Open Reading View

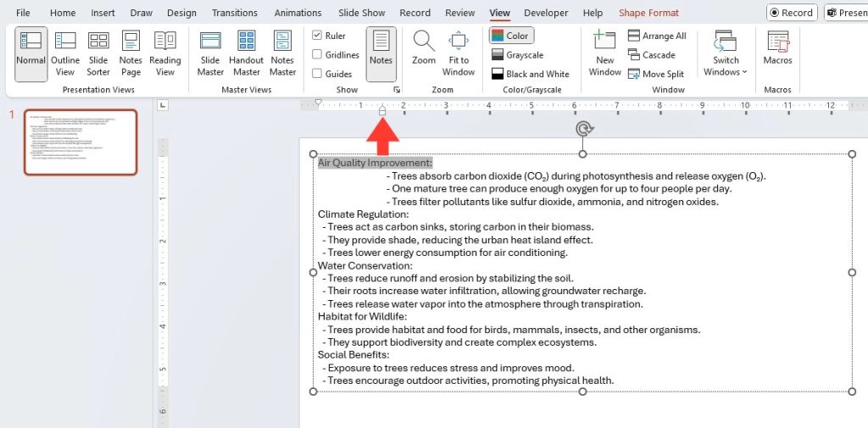[x=165, y=54]
